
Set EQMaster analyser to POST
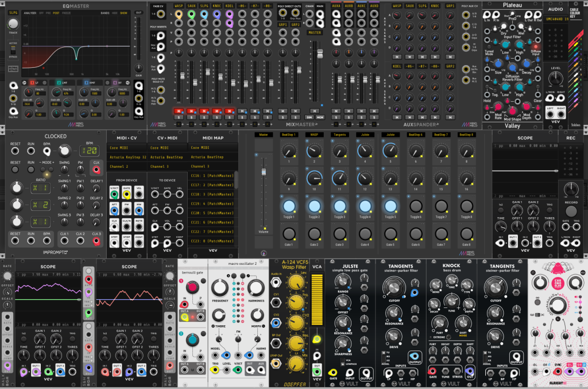[56, 13]
